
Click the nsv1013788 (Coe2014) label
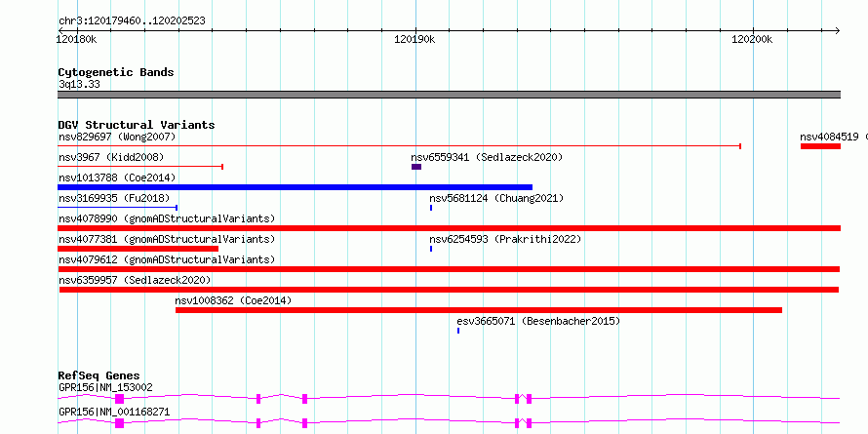[x=117, y=178]
